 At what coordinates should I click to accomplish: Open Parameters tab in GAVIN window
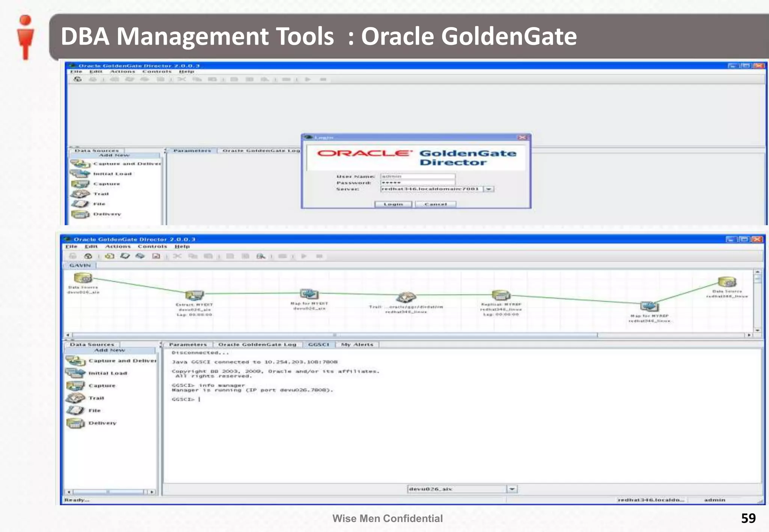pos(188,344)
